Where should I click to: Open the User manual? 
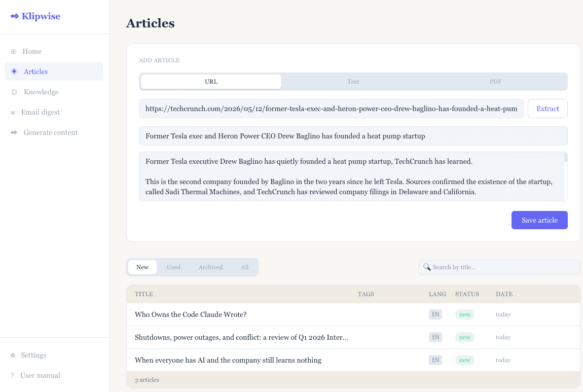[x=54, y=375]
